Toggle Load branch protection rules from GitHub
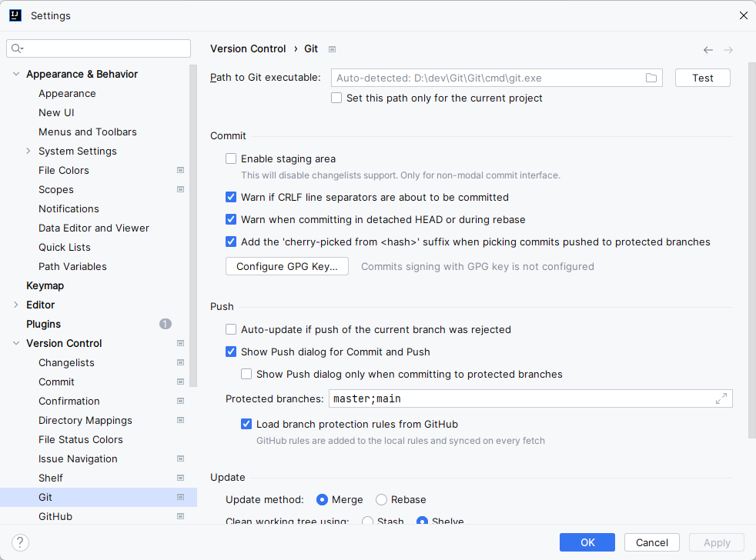This screenshot has height=560, width=756. pyautogui.click(x=246, y=424)
